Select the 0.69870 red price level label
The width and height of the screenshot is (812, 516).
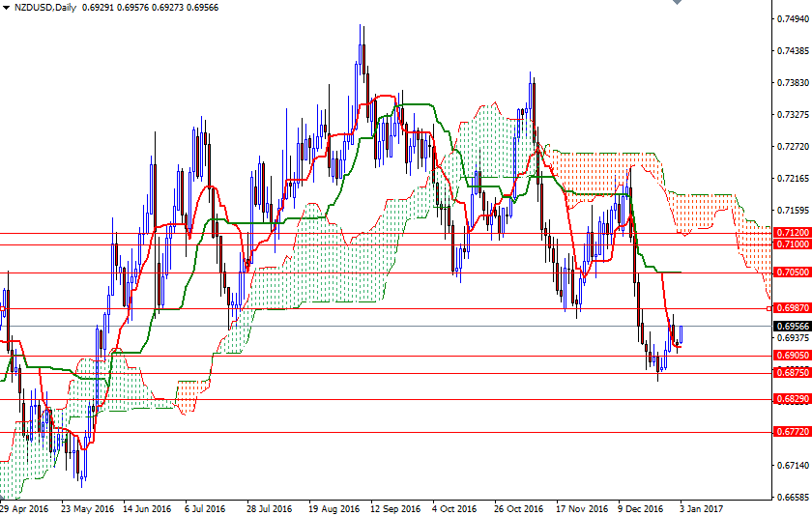click(x=792, y=308)
